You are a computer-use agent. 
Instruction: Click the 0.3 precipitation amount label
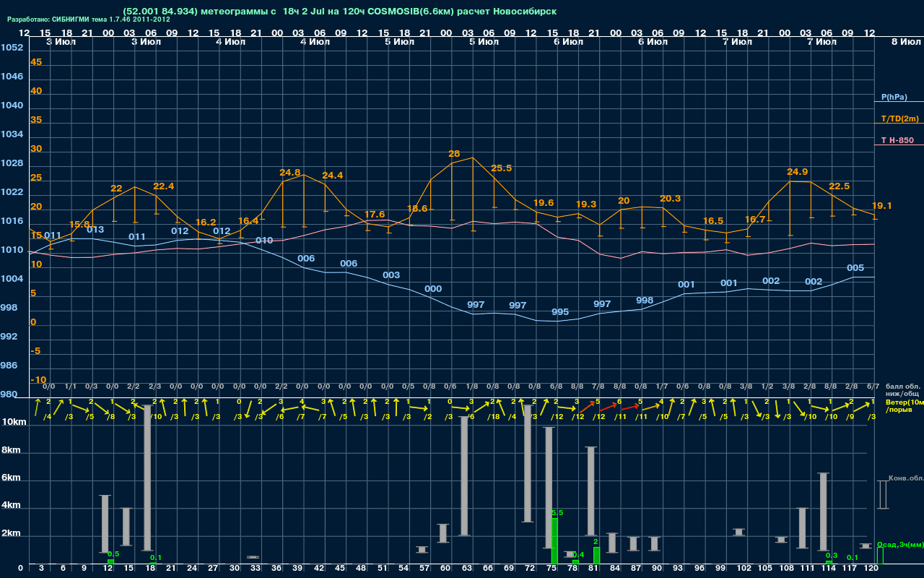tap(832, 556)
